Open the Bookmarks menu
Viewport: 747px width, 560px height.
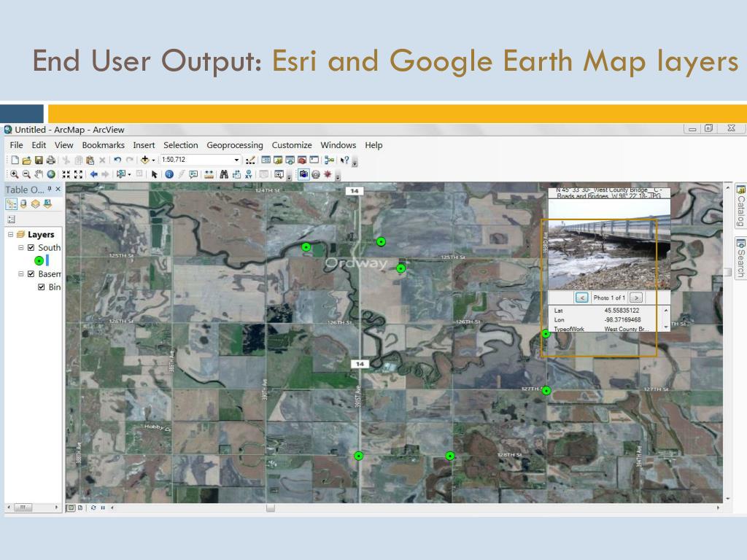click(103, 145)
